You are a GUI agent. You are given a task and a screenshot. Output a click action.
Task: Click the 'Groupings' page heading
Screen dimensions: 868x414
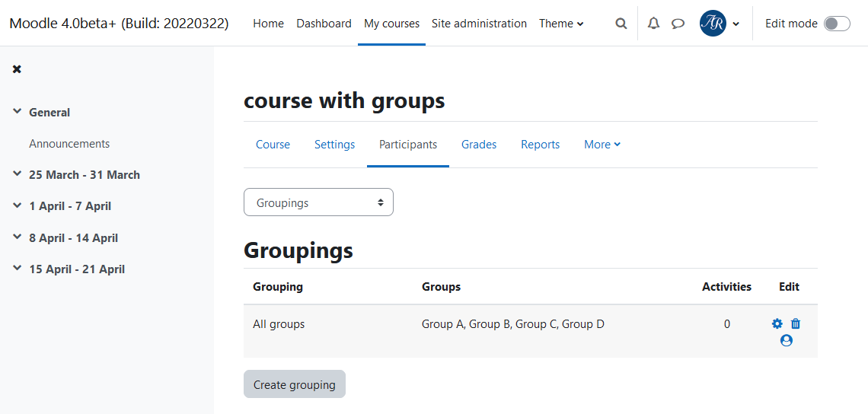click(x=298, y=250)
